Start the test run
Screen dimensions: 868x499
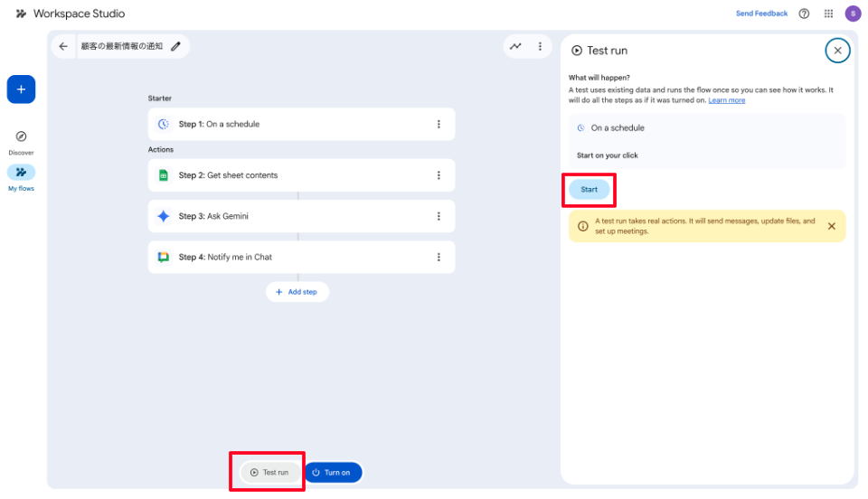pyautogui.click(x=590, y=190)
